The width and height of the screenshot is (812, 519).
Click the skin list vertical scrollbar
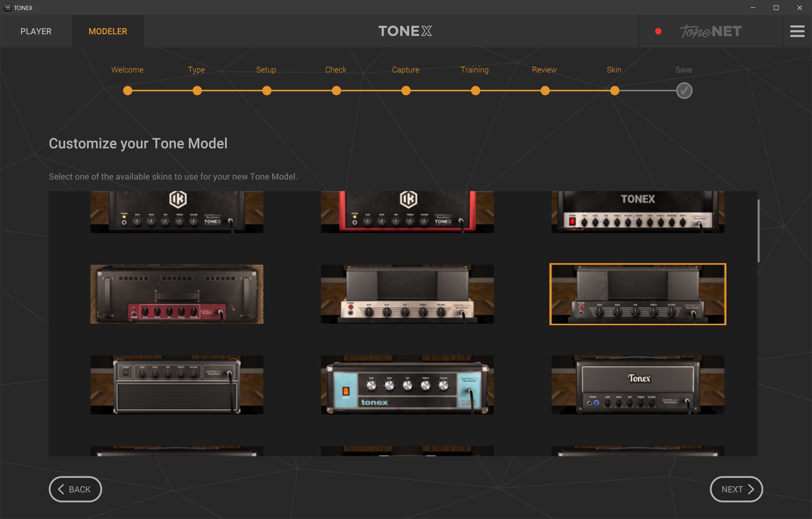coord(758,231)
